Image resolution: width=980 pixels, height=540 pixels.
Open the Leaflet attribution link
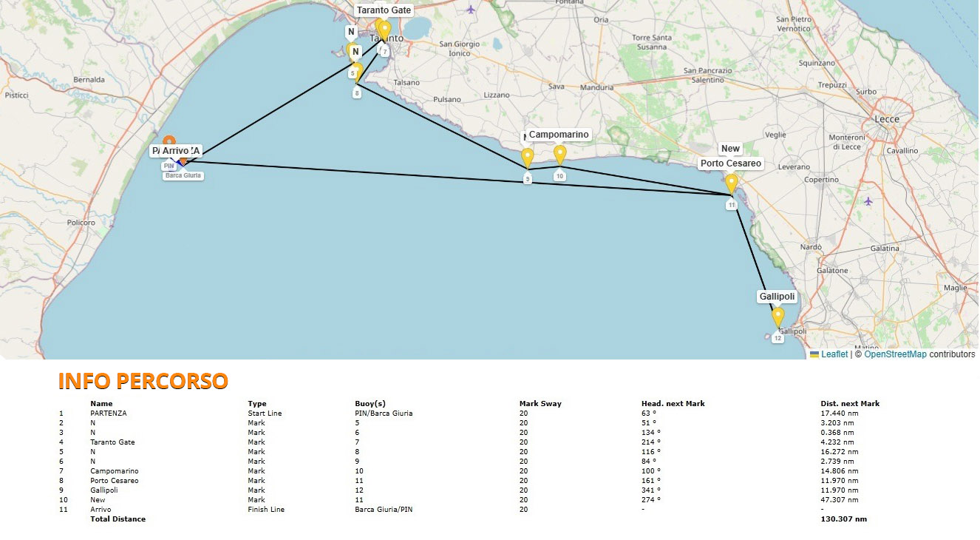pyautogui.click(x=834, y=354)
